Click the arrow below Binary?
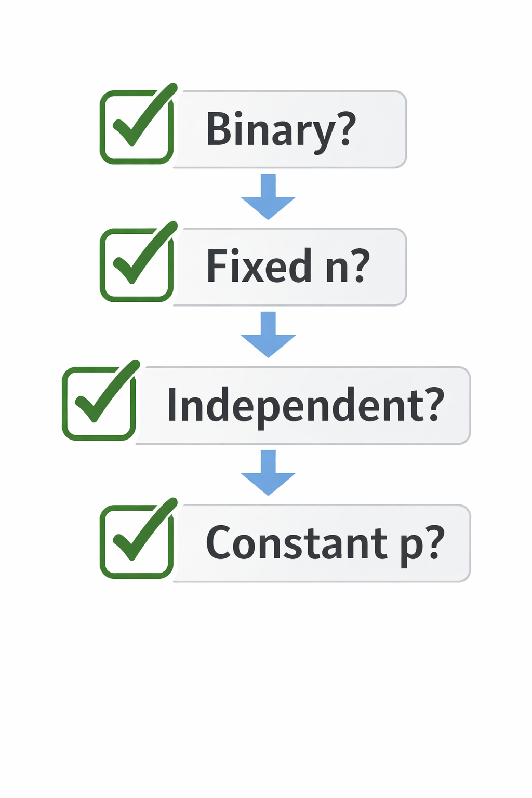 (x=268, y=196)
